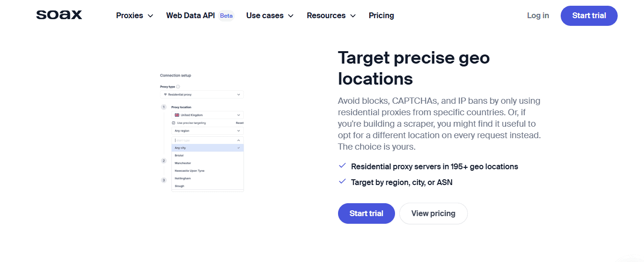Viewport: 644px width, 262px height.
Task: Select Any city option
Action: click(x=207, y=148)
